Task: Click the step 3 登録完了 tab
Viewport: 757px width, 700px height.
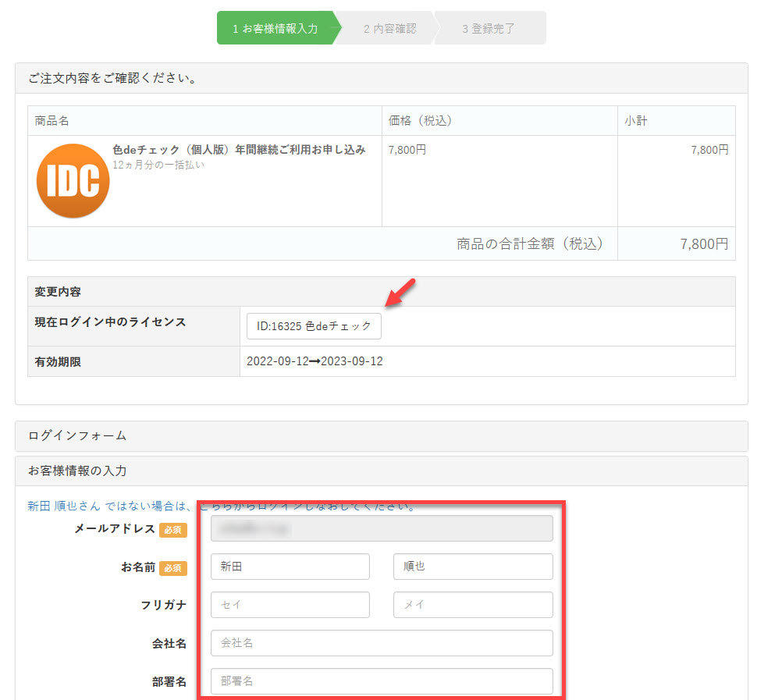Action: click(489, 28)
